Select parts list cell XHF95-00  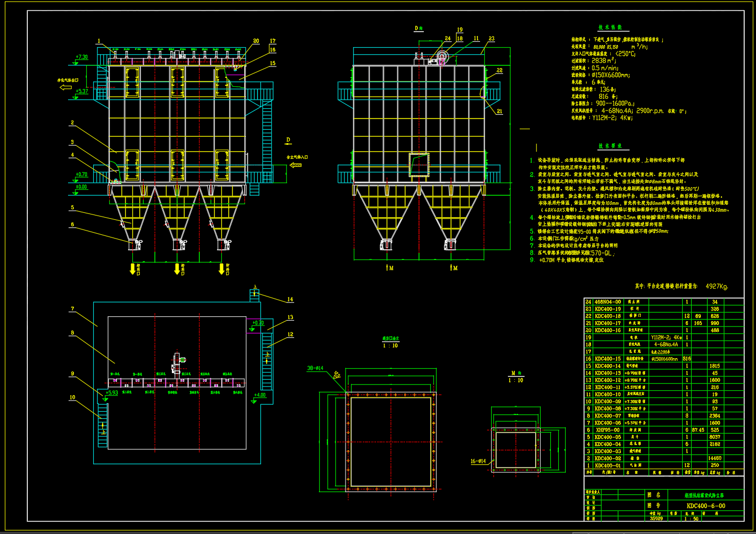click(608, 429)
